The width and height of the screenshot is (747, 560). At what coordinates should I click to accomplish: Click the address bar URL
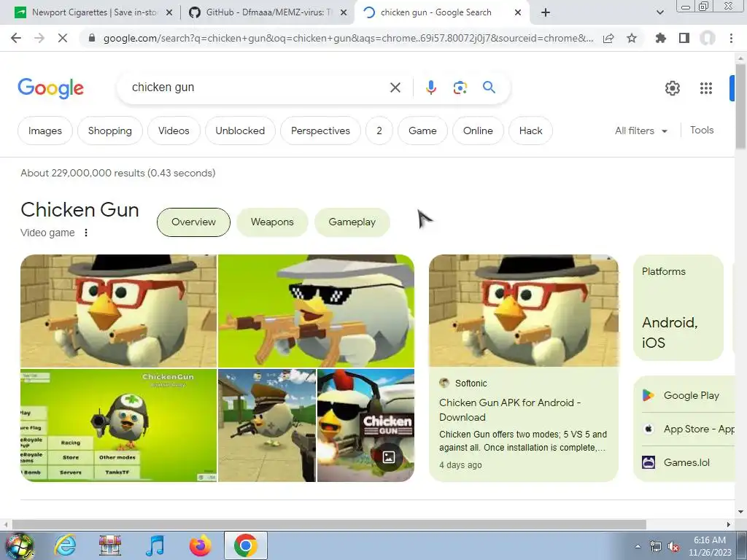pyautogui.click(x=348, y=38)
